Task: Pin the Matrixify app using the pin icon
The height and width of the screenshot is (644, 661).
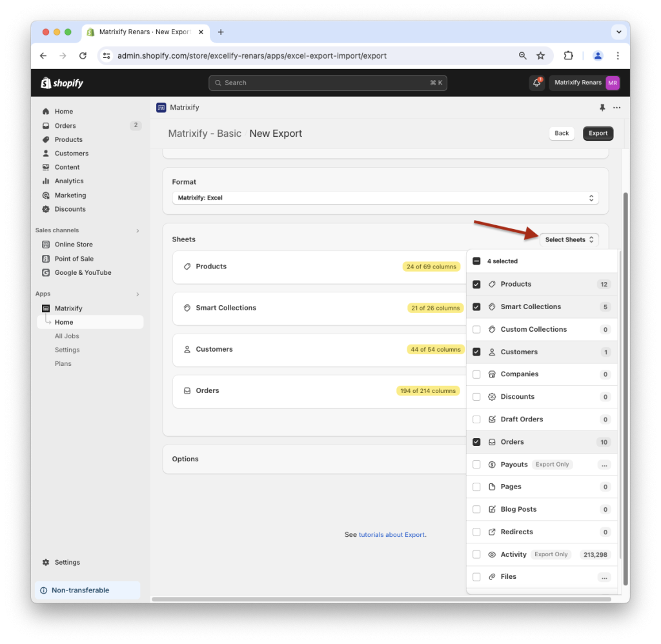Action: point(604,107)
